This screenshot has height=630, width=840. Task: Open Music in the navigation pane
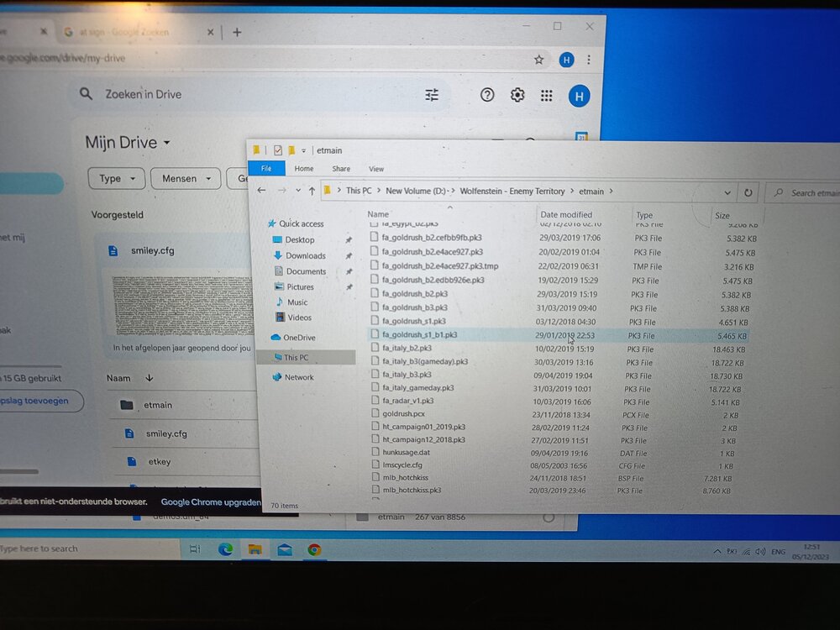click(x=297, y=302)
